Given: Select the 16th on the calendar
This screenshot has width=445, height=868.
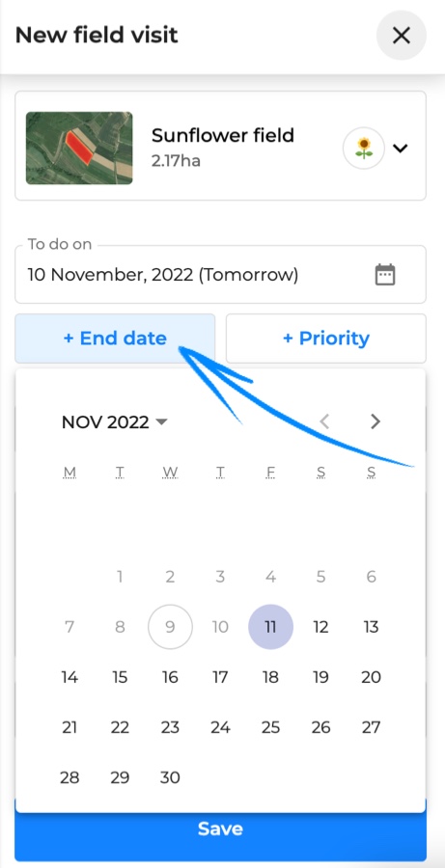Looking at the screenshot, I should click(170, 677).
